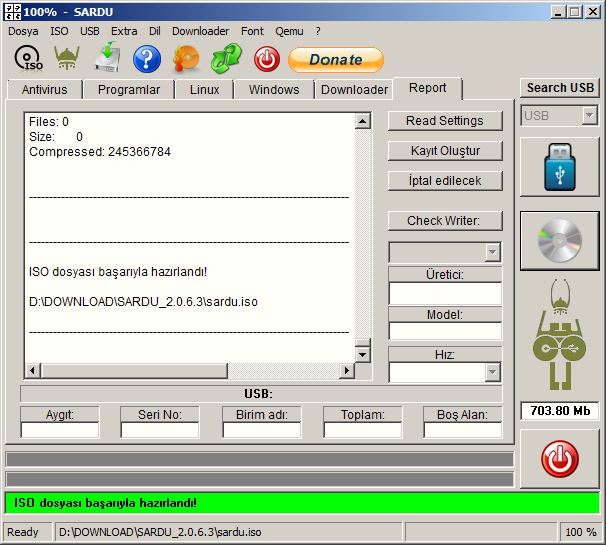This screenshot has height=545, width=606.
Task: Click the Seri No input field
Action: tap(160, 430)
